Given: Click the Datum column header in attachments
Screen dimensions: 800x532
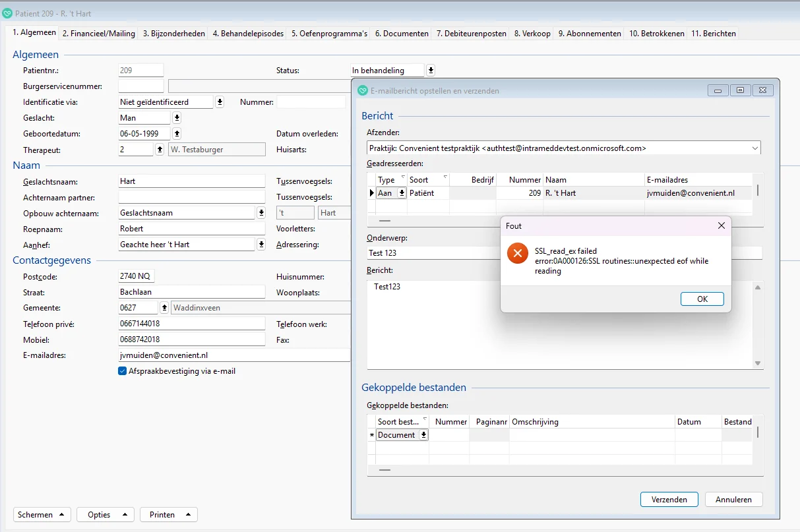Looking at the screenshot, I should (698, 422).
